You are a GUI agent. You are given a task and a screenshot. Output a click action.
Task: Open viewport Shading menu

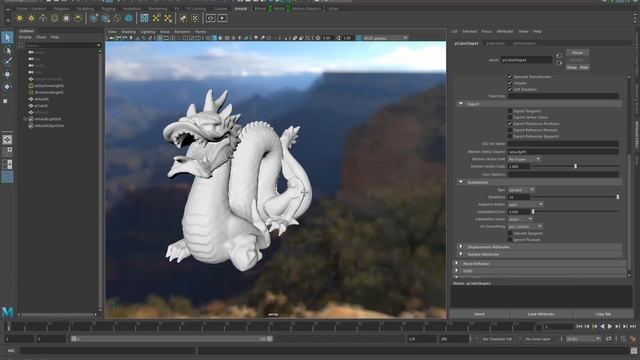click(x=128, y=31)
